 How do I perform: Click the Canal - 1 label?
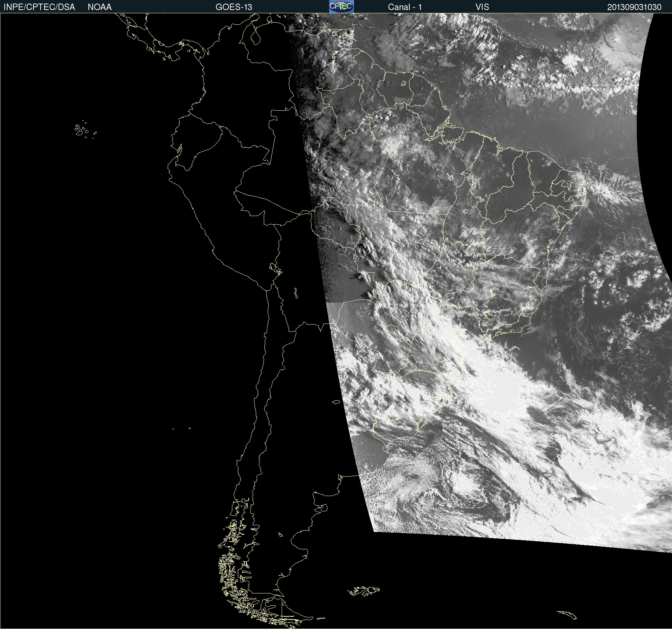pyautogui.click(x=405, y=7)
